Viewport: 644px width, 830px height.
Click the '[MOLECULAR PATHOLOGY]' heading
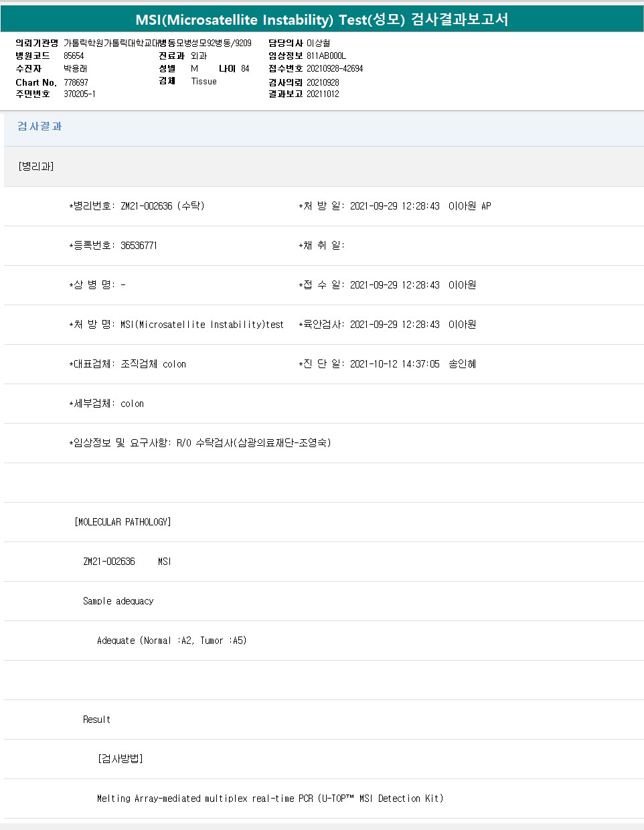tap(123, 522)
